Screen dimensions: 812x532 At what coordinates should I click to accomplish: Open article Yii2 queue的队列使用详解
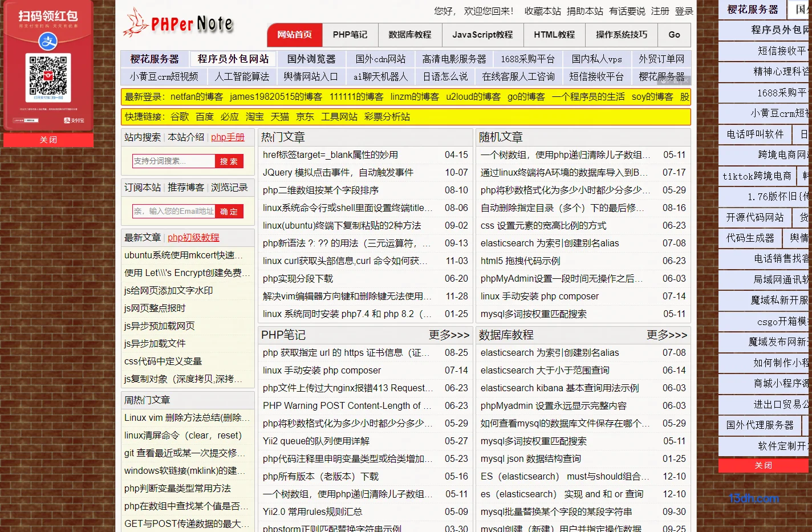click(316, 441)
